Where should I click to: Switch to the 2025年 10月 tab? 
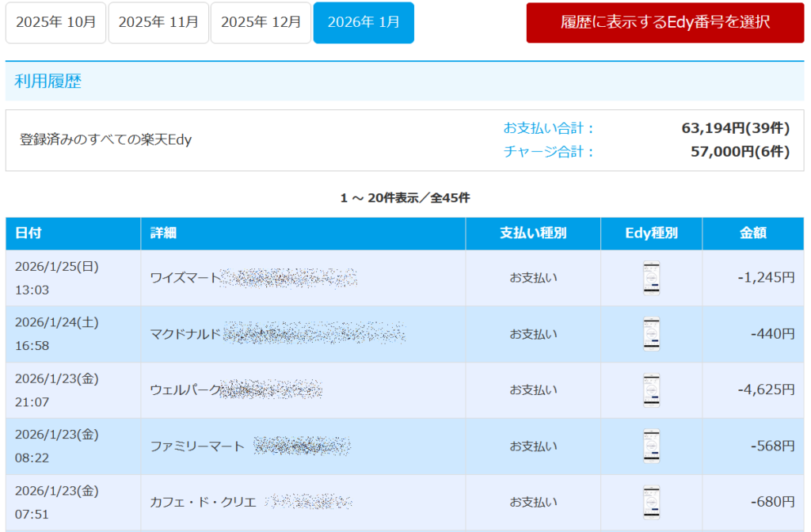[x=55, y=22]
